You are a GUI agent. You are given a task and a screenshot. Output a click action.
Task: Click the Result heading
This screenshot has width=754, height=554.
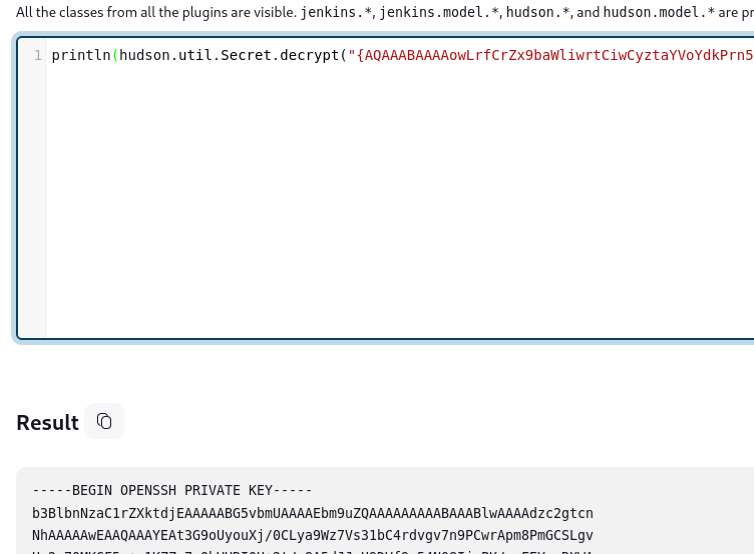click(x=47, y=423)
